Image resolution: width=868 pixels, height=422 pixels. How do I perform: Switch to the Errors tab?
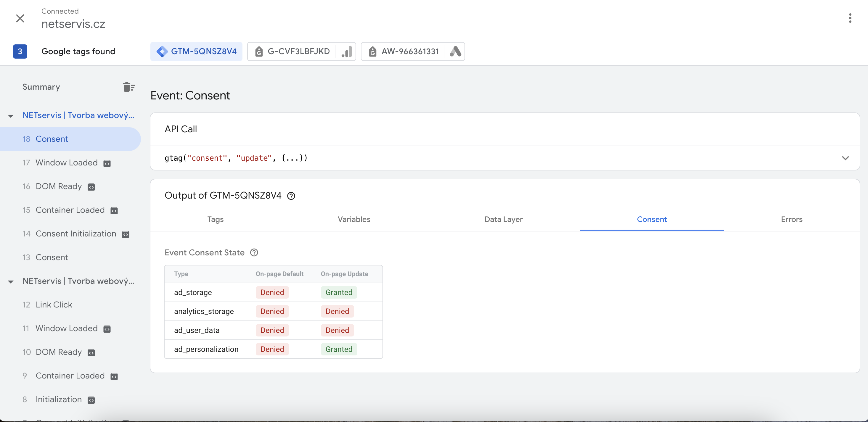pyautogui.click(x=792, y=219)
